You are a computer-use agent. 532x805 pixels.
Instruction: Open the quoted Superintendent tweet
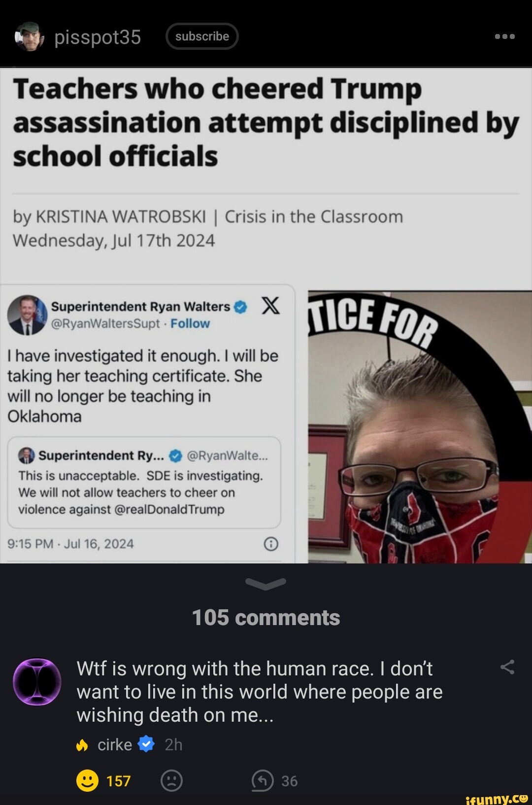(144, 482)
